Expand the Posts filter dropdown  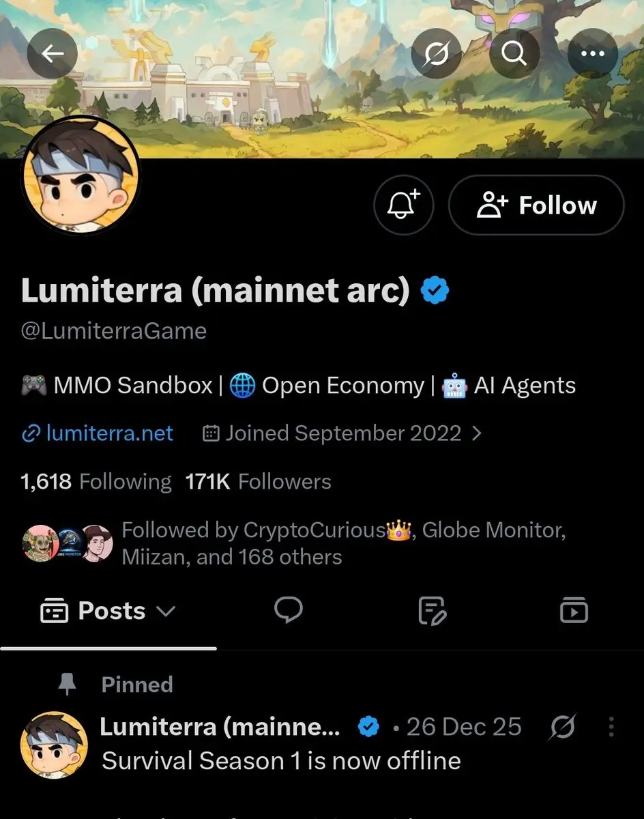[108, 611]
